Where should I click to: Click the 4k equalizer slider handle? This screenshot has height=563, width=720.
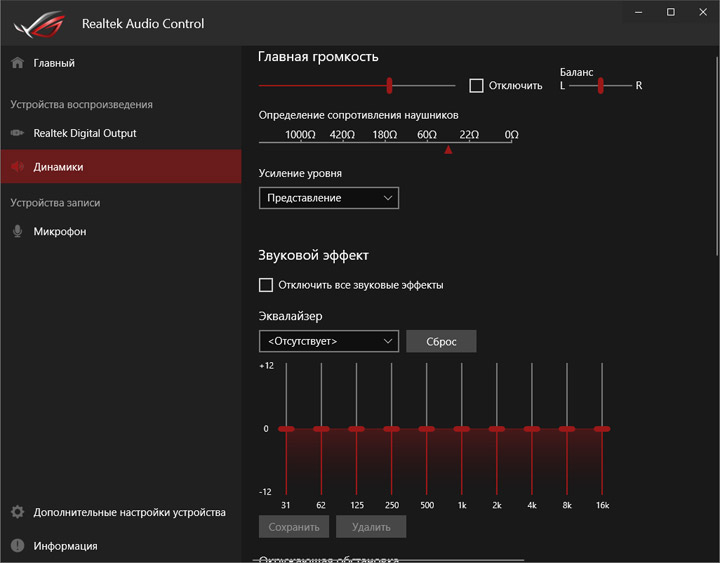pyautogui.click(x=532, y=429)
